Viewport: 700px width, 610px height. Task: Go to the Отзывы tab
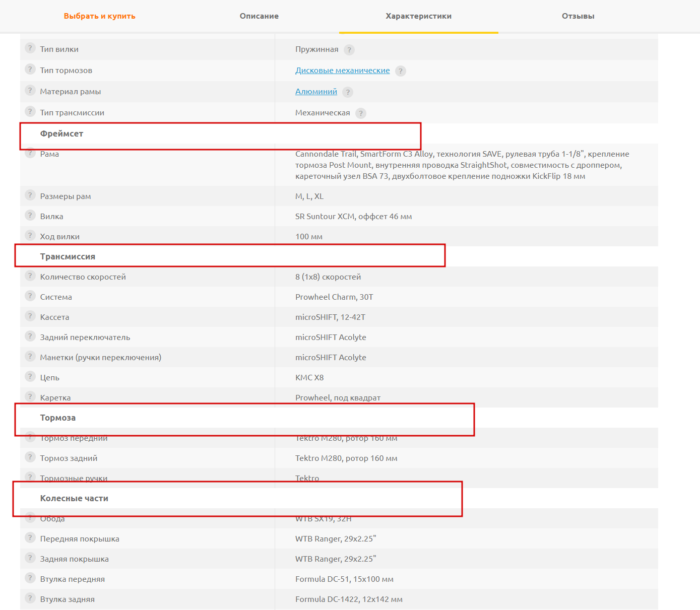[578, 16]
